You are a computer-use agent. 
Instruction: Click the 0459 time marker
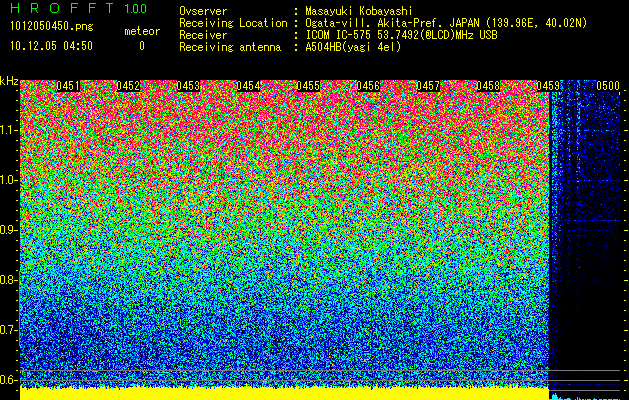(x=548, y=86)
